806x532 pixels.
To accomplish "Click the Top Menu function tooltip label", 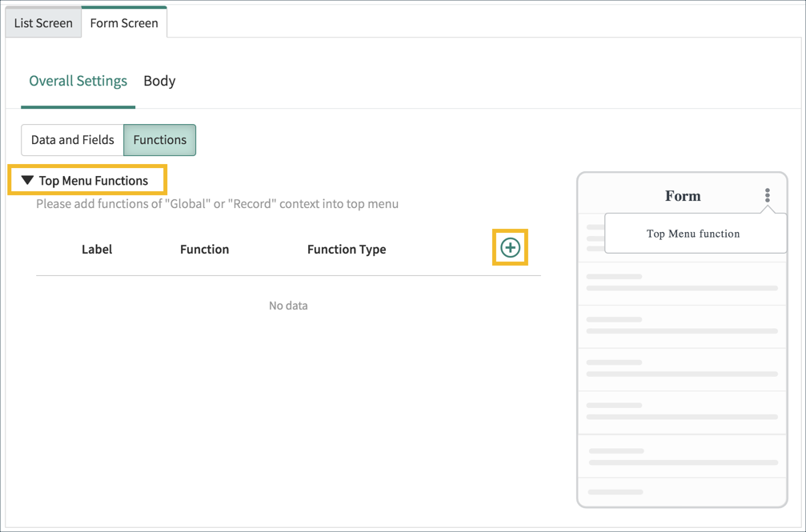I will click(695, 234).
